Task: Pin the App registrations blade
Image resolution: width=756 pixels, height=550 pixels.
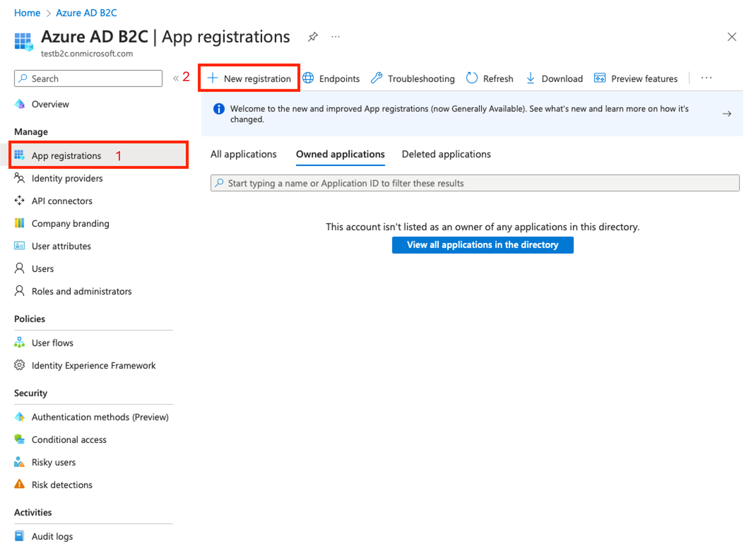Action: click(312, 37)
